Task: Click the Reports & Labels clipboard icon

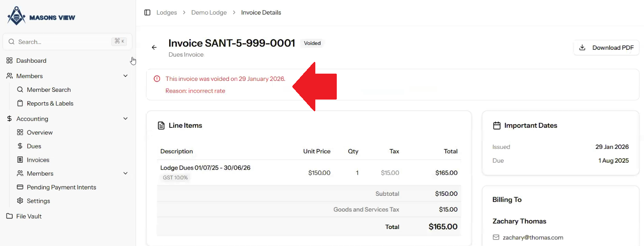Action: click(x=20, y=103)
